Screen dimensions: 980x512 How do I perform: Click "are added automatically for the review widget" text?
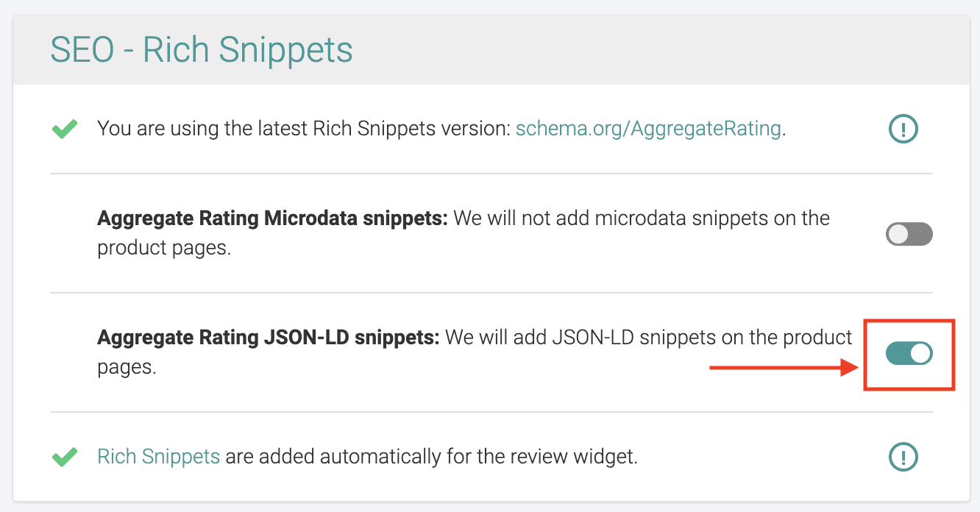[431, 457]
